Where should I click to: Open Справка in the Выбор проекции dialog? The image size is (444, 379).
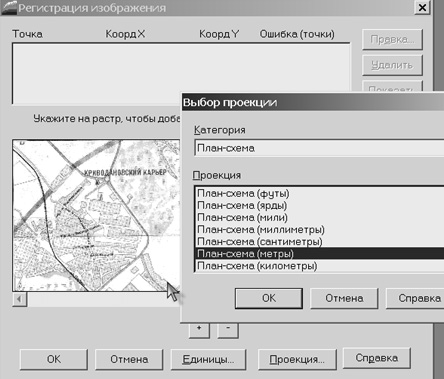(x=415, y=298)
